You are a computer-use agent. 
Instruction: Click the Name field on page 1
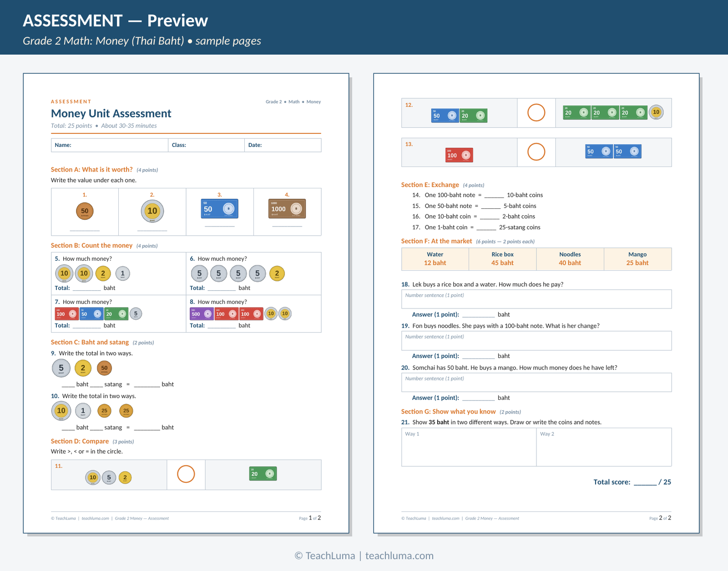110,145
